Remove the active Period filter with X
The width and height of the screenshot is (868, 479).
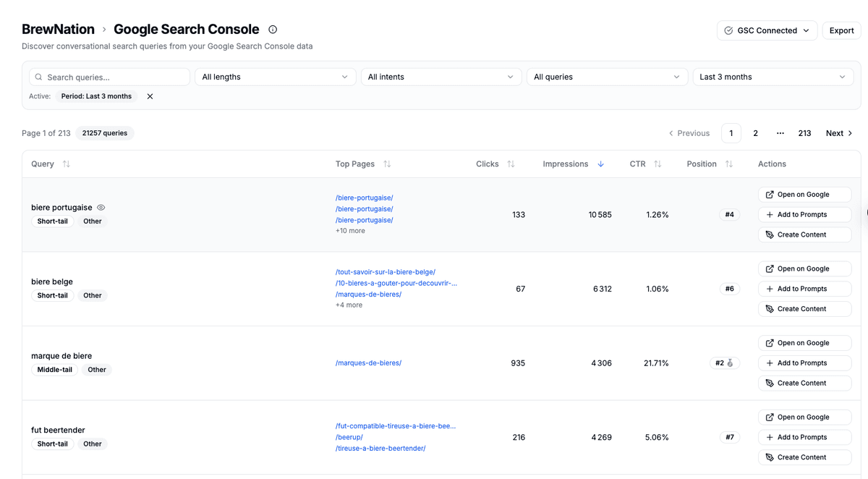tap(150, 96)
